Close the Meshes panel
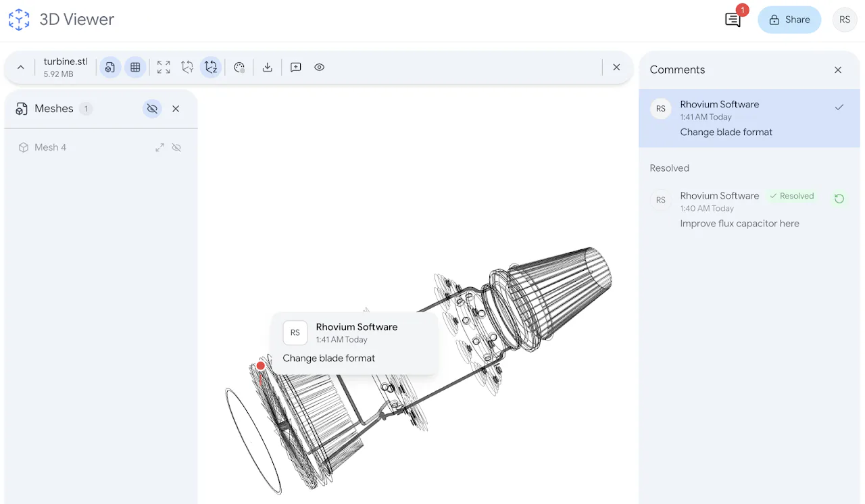The height and width of the screenshot is (504, 865). (x=176, y=109)
